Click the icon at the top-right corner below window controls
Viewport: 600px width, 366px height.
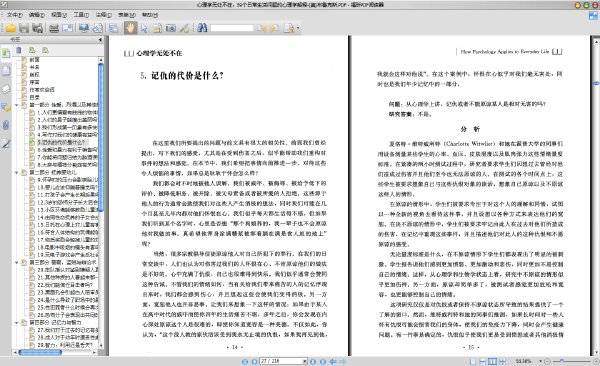(x=593, y=16)
